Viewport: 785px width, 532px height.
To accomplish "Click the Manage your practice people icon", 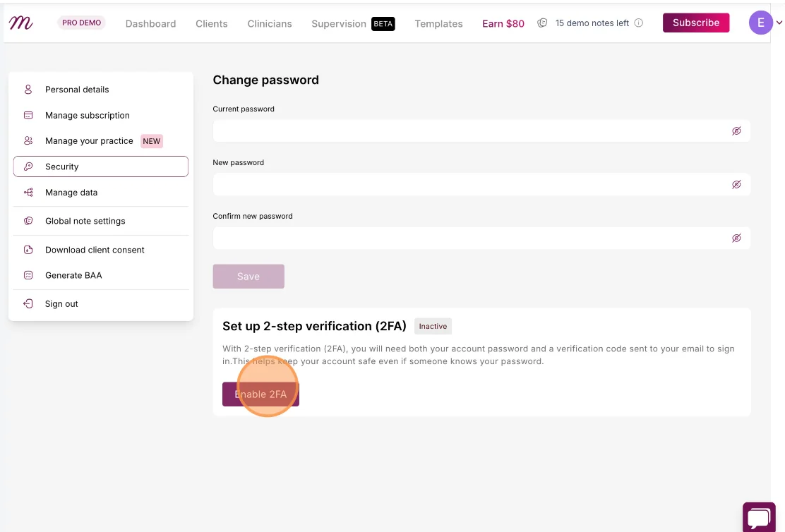I will [x=28, y=140].
